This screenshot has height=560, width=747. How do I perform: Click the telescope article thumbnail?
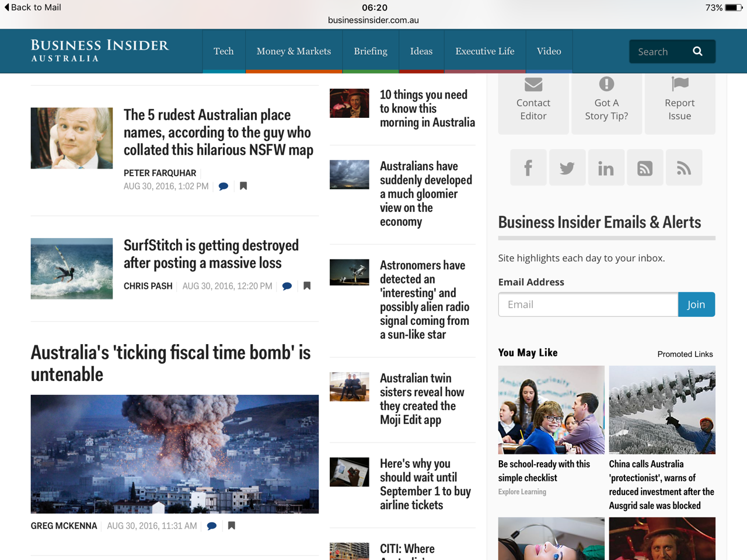click(350, 272)
